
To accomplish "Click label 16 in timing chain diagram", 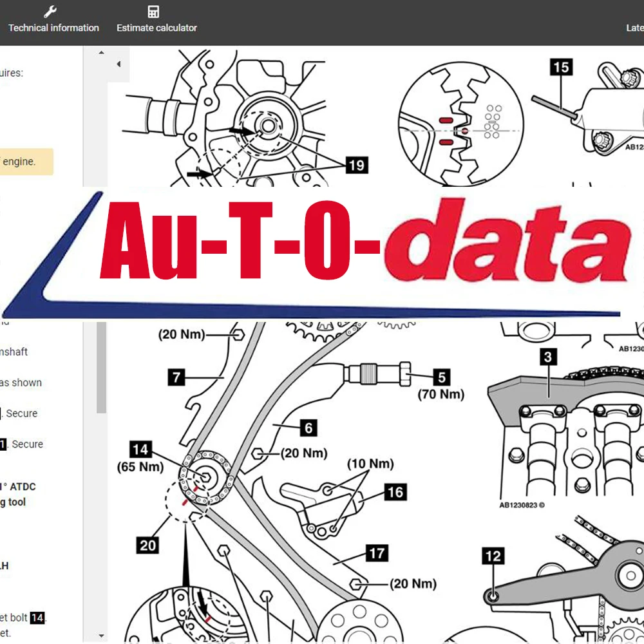I will tap(395, 492).
